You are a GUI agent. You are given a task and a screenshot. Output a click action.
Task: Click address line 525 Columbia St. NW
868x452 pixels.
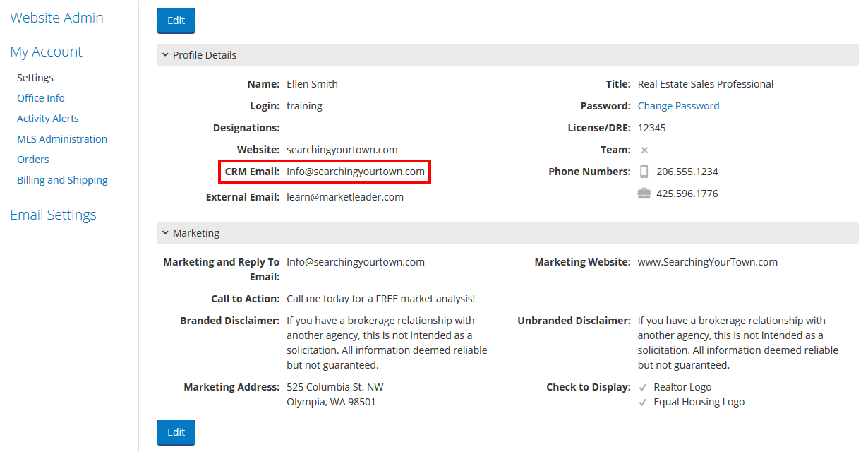click(335, 387)
